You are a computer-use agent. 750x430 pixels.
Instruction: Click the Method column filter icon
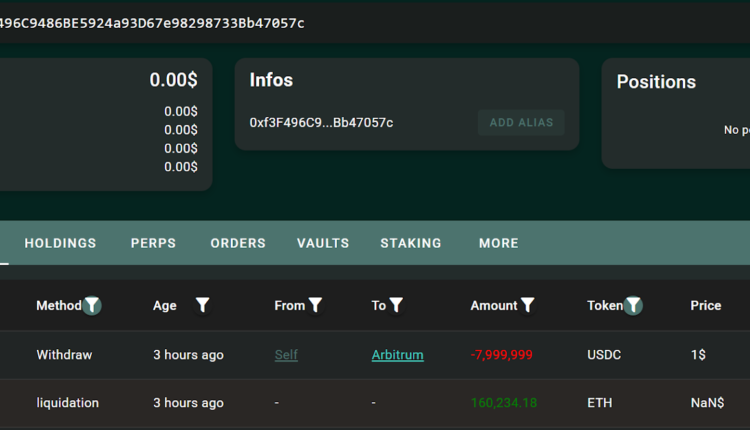click(92, 306)
